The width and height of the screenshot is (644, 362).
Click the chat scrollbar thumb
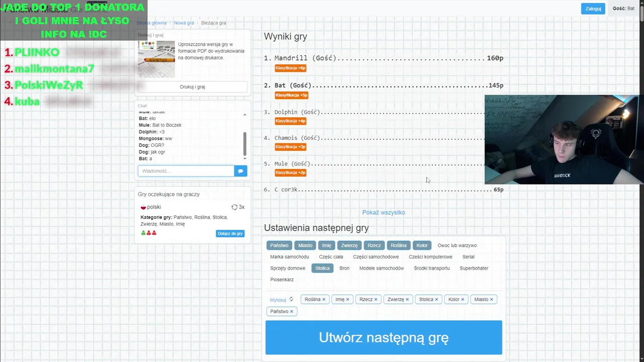click(245, 144)
